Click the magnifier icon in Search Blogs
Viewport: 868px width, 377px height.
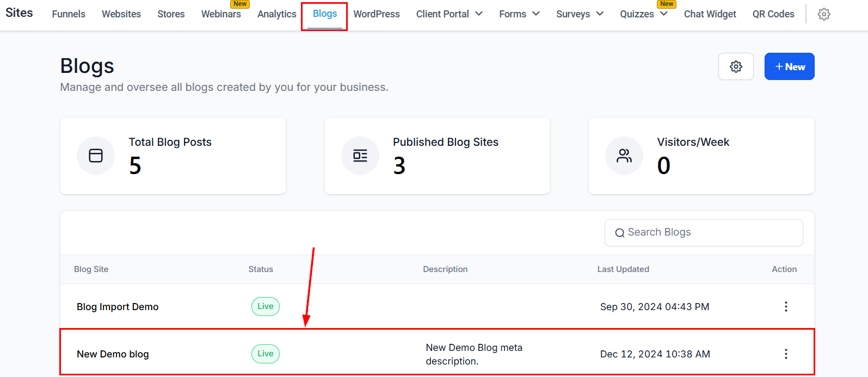(619, 233)
